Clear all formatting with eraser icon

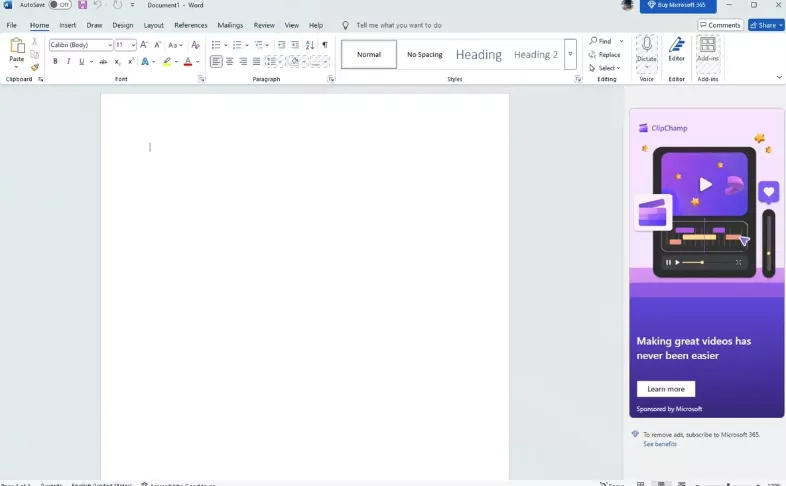(x=195, y=45)
